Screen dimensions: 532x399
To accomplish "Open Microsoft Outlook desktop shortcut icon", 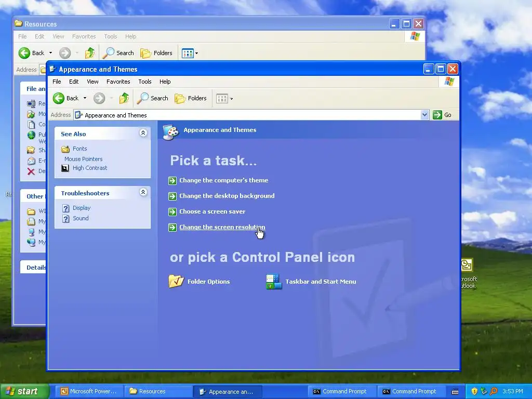I will 467,265.
